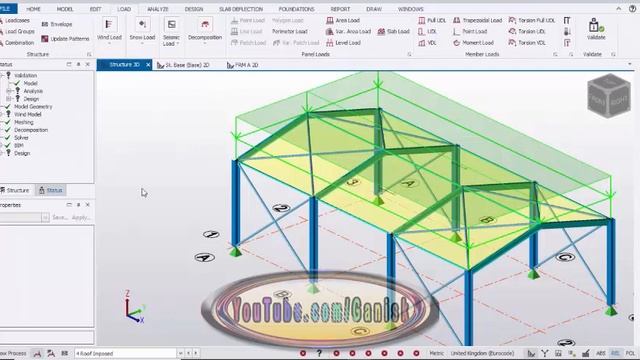This screenshot has height=360, width=640.
Task: Pin the Status panel
Action: click(x=78, y=64)
